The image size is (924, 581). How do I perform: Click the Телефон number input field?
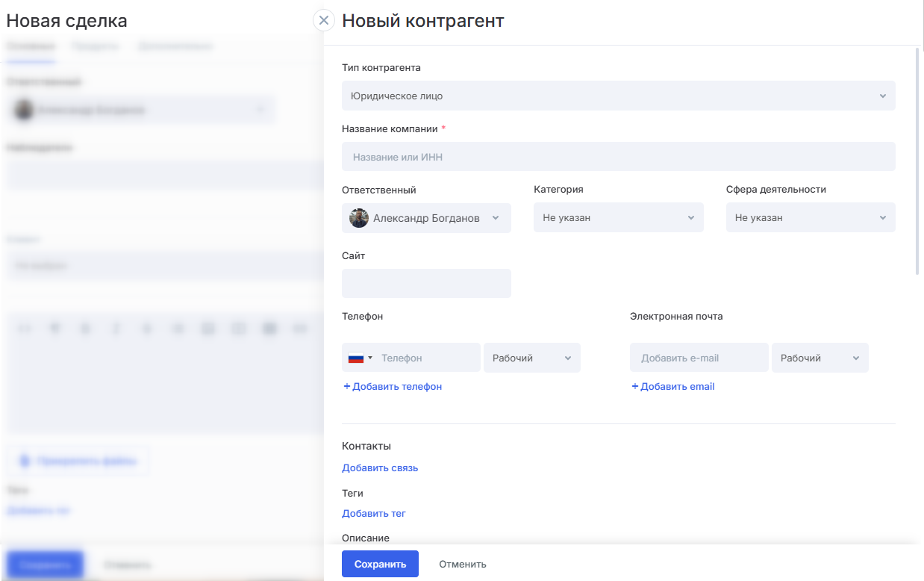click(x=427, y=358)
